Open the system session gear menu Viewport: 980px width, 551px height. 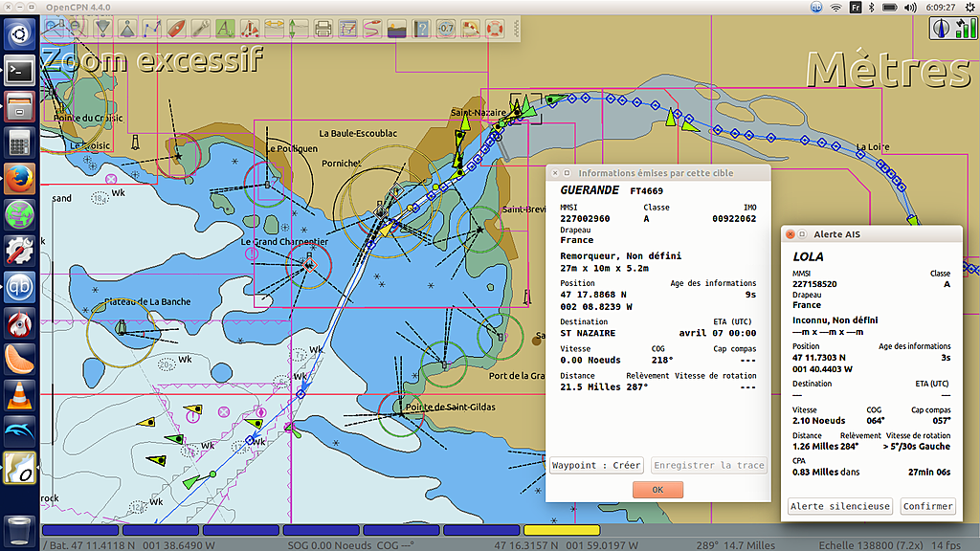[x=970, y=8]
